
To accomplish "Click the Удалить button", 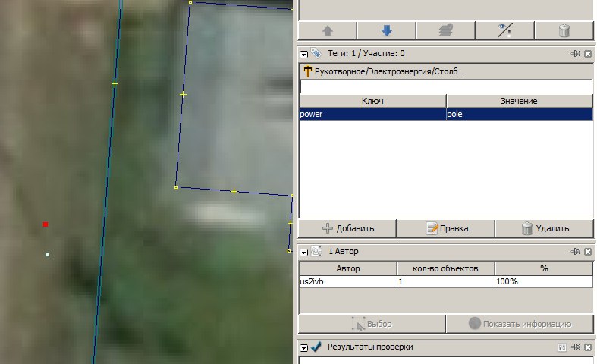I will point(545,228).
